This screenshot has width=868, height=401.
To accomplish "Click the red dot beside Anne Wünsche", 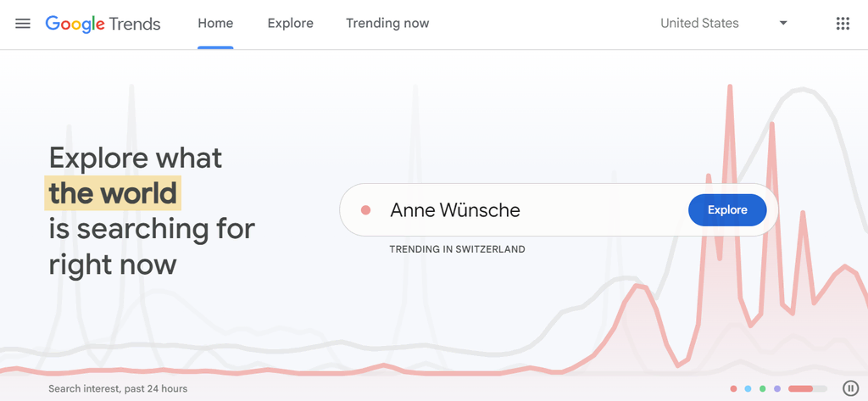I will pos(366,210).
